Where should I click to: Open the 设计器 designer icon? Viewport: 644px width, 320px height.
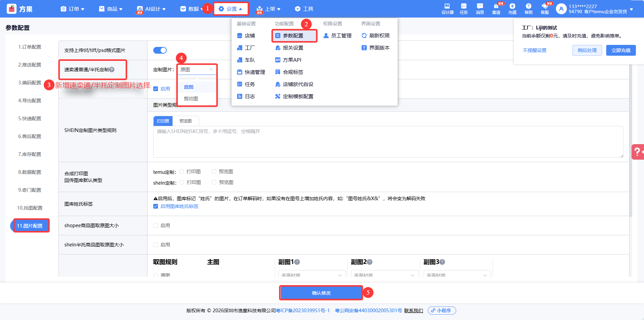point(447,9)
